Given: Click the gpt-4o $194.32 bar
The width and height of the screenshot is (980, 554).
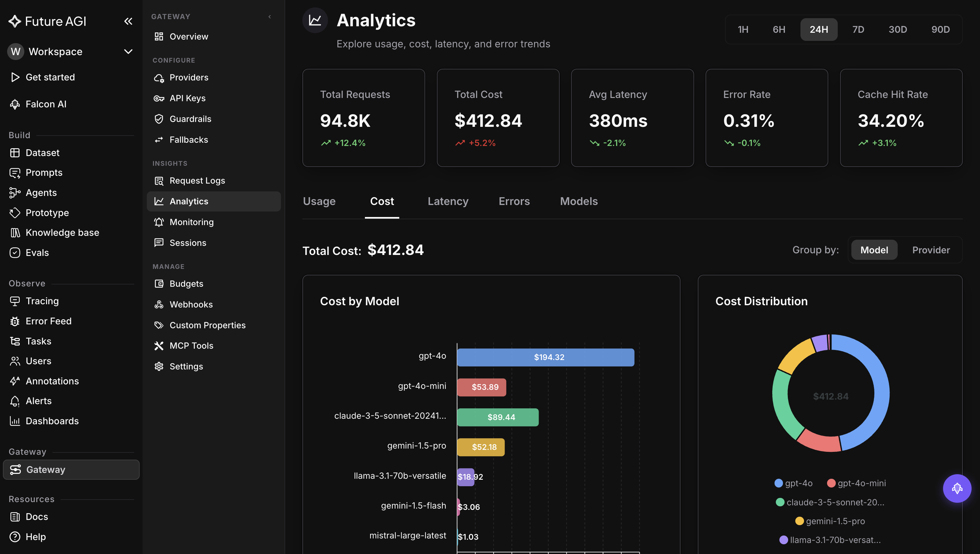Looking at the screenshot, I should tap(545, 357).
